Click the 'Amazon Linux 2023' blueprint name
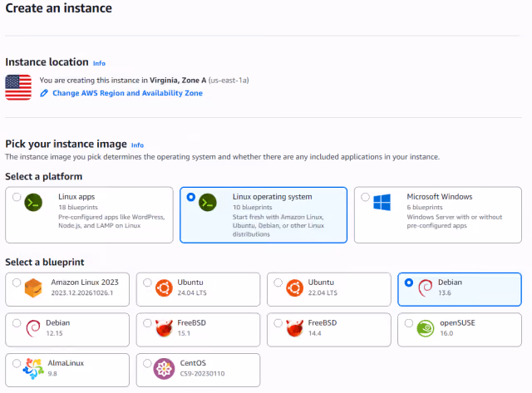Image resolution: width=532 pixels, height=393 pixels. 85,282
